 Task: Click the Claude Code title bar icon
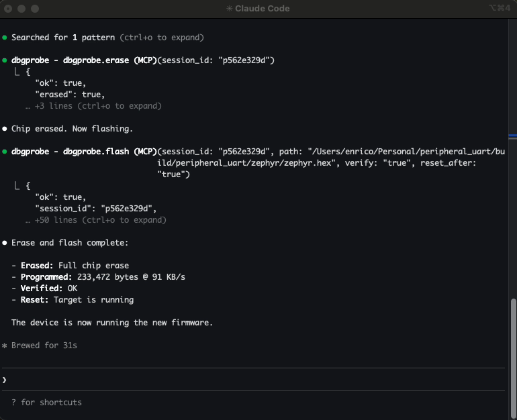click(229, 9)
